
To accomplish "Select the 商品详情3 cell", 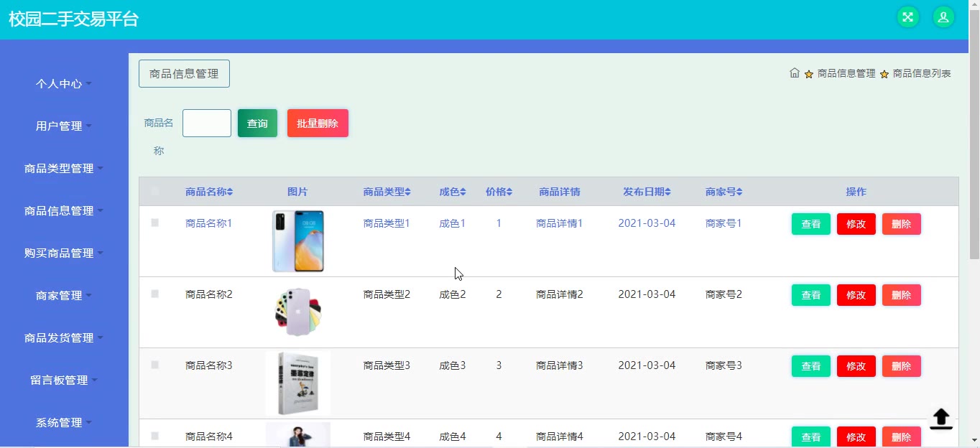I will click(560, 365).
